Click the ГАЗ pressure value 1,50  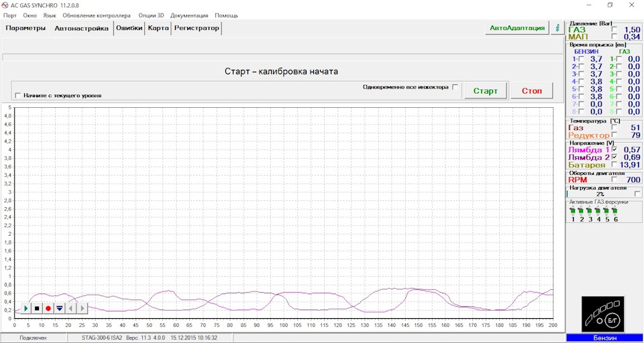click(632, 30)
